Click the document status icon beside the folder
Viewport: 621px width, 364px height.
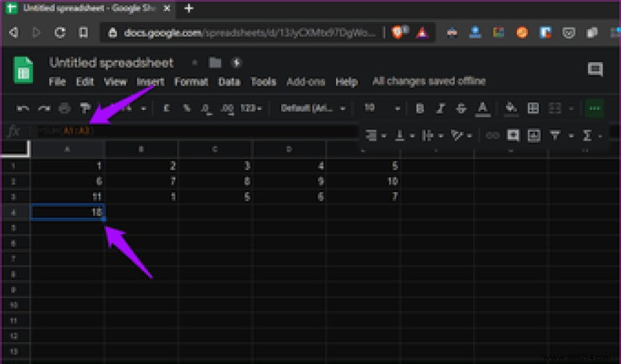[237, 62]
